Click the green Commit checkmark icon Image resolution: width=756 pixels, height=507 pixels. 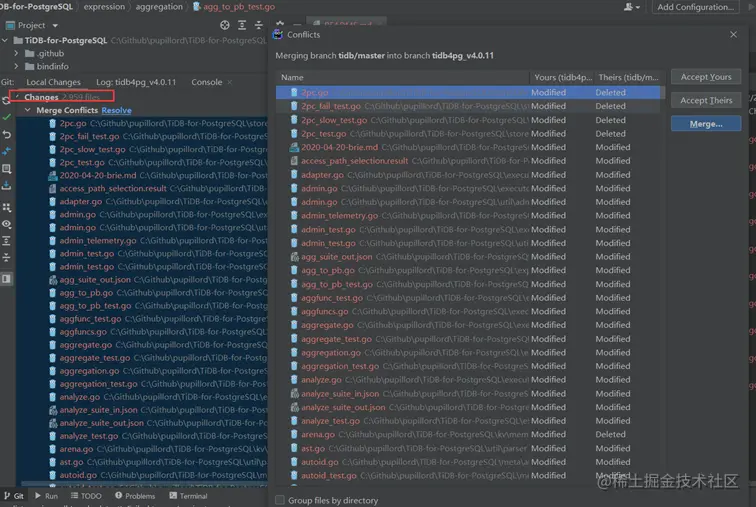click(x=6, y=117)
